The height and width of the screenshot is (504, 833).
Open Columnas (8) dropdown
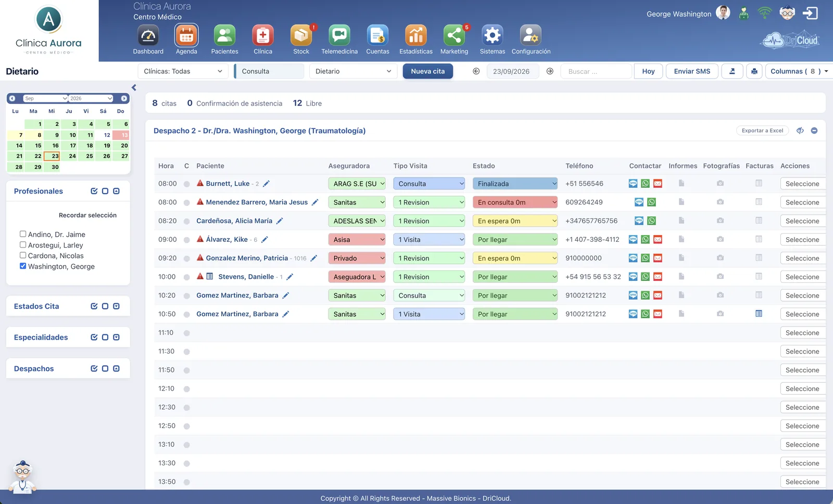pos(799,71)
